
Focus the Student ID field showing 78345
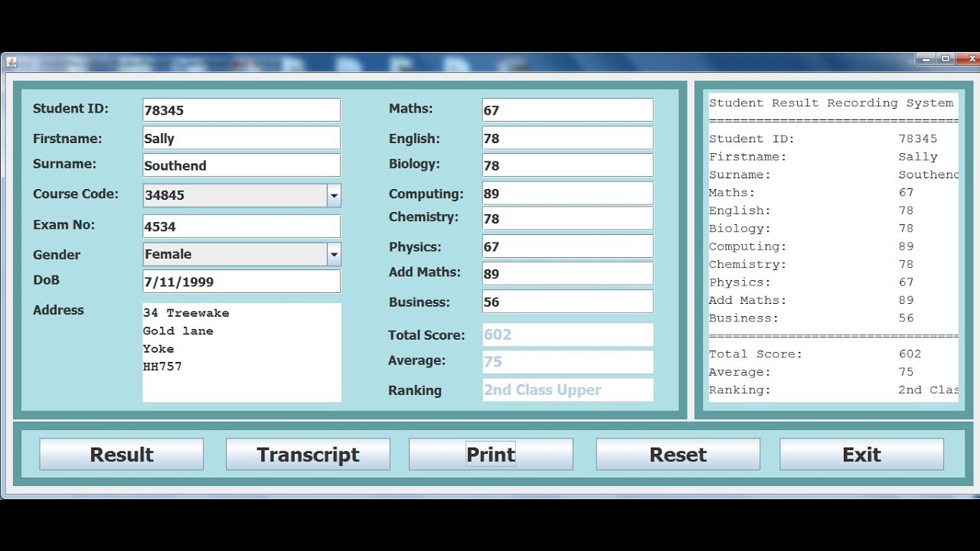241,110
